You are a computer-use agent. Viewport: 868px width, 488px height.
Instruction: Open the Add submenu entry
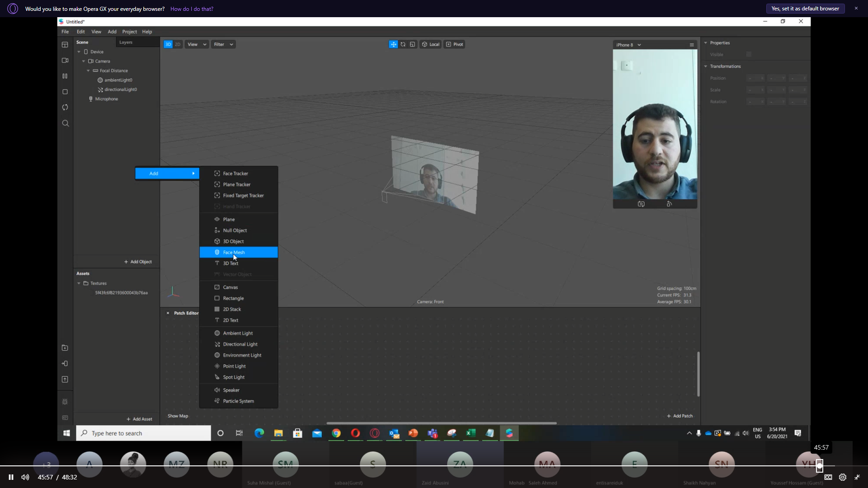click(167, 174)
